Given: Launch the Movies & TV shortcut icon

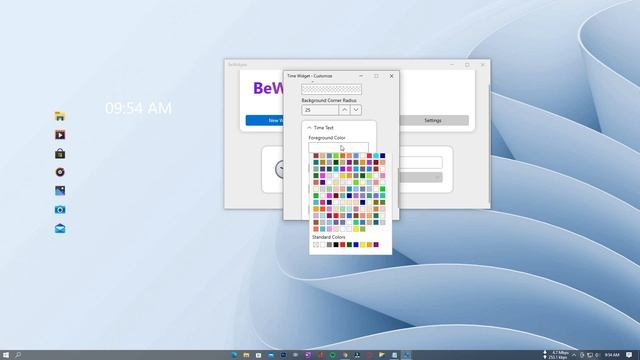Looking at the screenshot, I should (60, 135).
